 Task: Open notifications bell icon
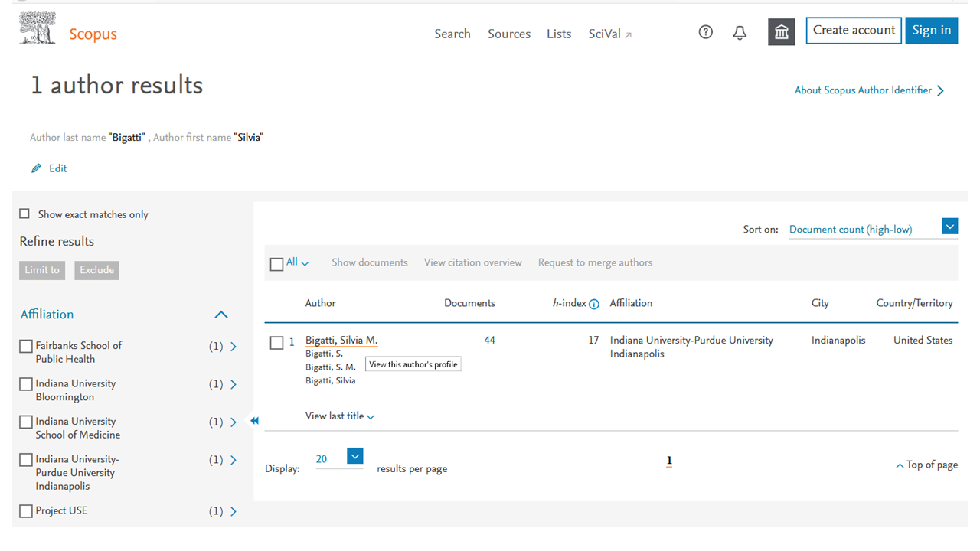coord(740,33)
